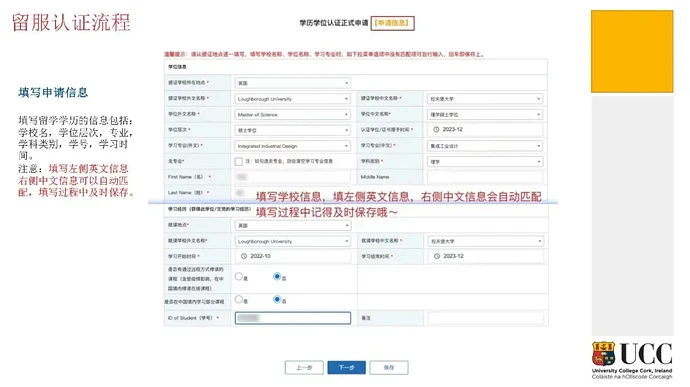Open the 硕士学位 degree level dropdown
The width and height of the screenshot is (690, 387).
tap(293, 130)
